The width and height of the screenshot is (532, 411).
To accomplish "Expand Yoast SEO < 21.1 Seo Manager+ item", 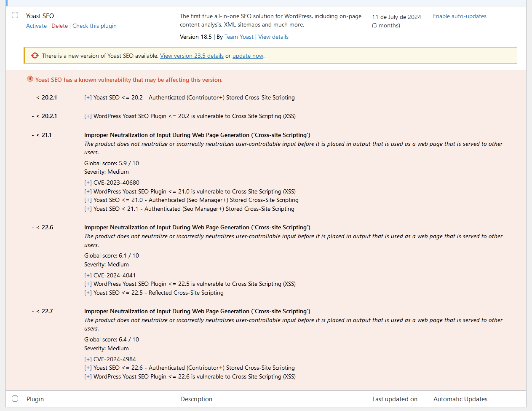I will [88, 209].
